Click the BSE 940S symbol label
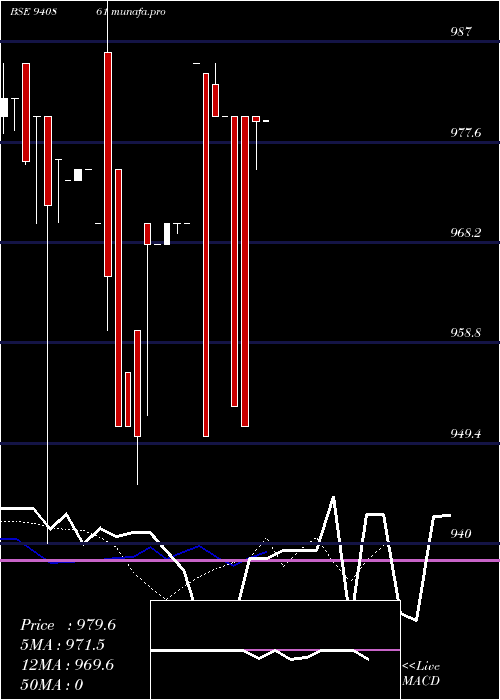The image size is (500, 700). [x=33, y=12]
